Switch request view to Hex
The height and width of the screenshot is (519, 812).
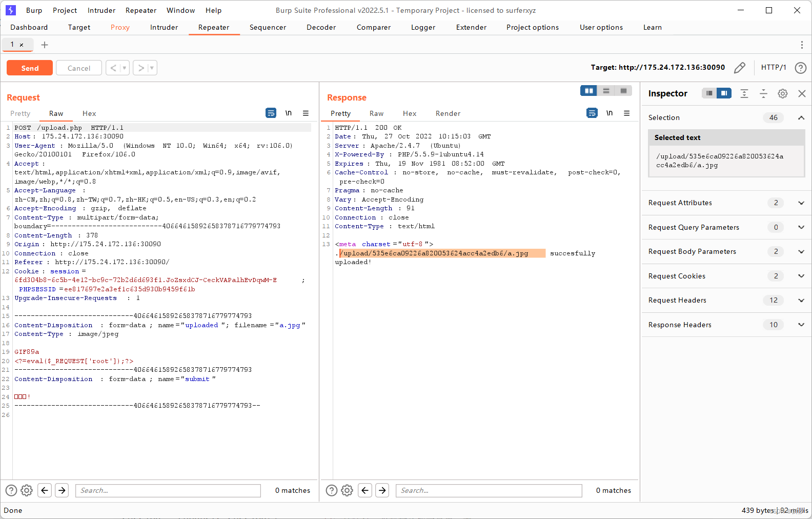(x=89, y=113)
